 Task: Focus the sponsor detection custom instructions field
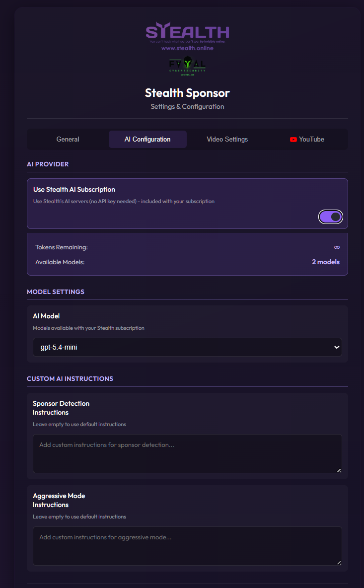(x=187, y=453)
